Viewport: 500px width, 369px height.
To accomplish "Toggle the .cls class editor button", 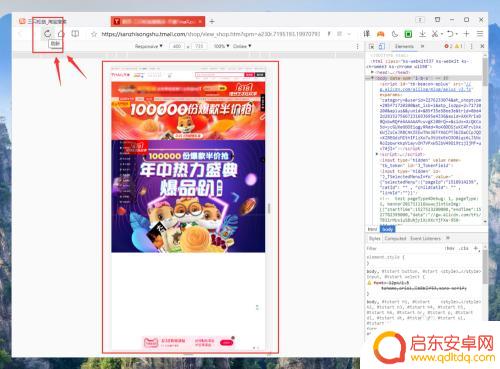I will (464, 248).
